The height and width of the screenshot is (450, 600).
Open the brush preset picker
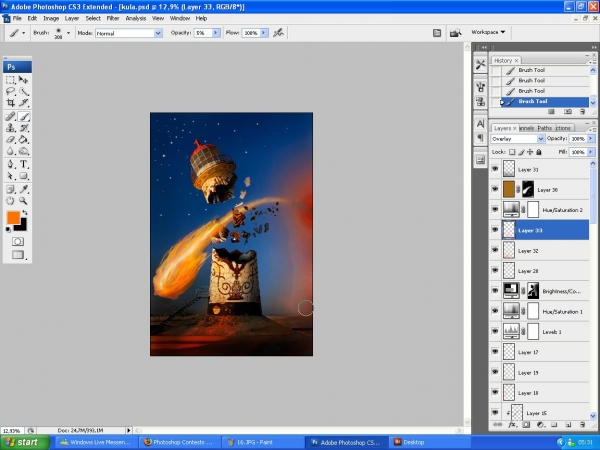click(x=68, y=33)
